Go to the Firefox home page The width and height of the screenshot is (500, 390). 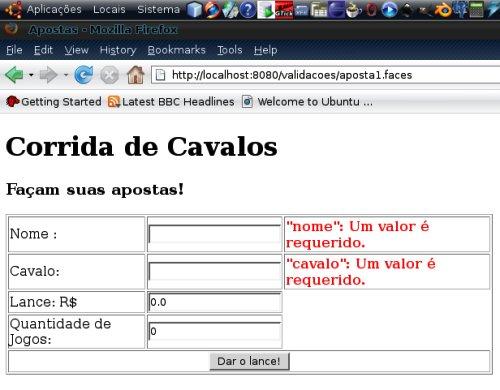coord(136,75)
